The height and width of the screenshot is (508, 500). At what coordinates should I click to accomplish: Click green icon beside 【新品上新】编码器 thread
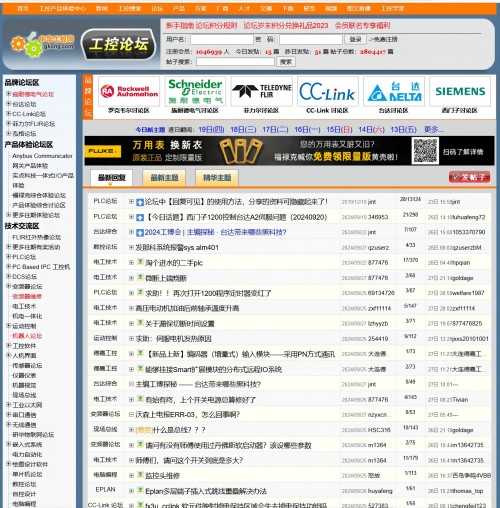140,353
